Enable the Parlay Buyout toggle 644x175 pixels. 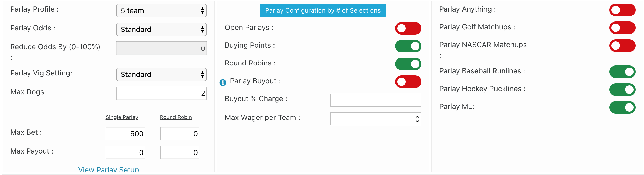point(408,82)
